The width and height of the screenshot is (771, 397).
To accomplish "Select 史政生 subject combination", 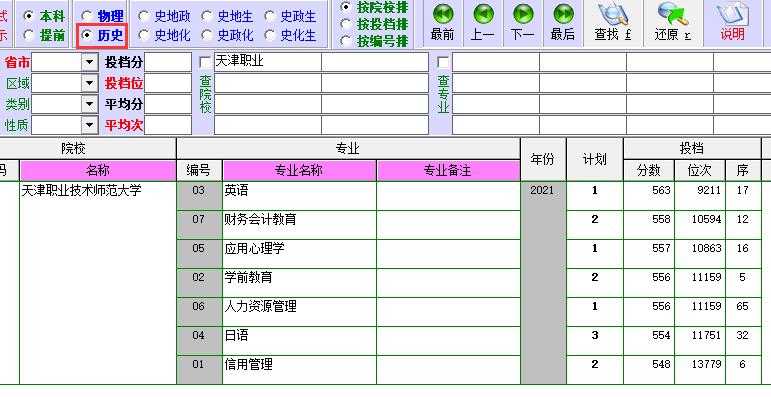I will (270, 16).
